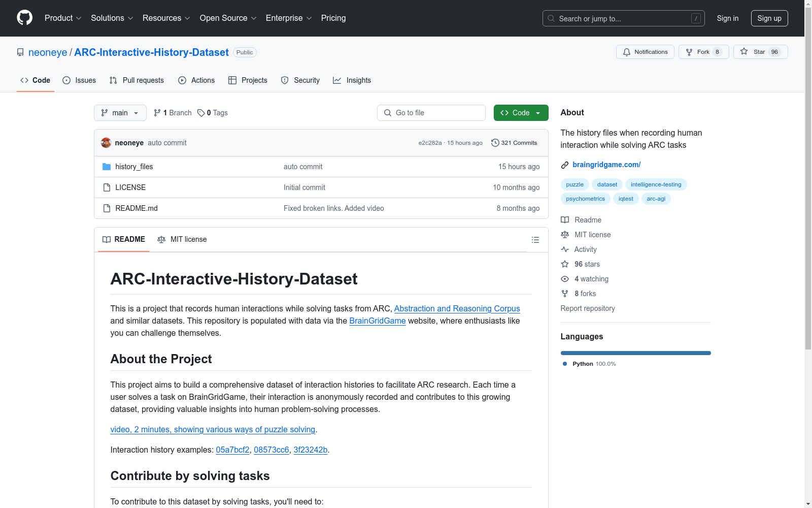
Task: Open the Abstraction and Reasoning Corpus link
Action: click(x=457, y=308)
